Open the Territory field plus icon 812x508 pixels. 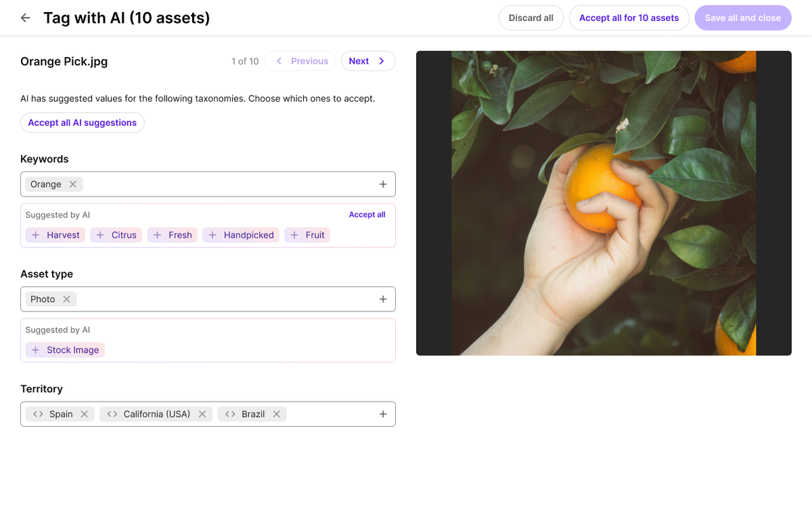(x=383, y=414)
